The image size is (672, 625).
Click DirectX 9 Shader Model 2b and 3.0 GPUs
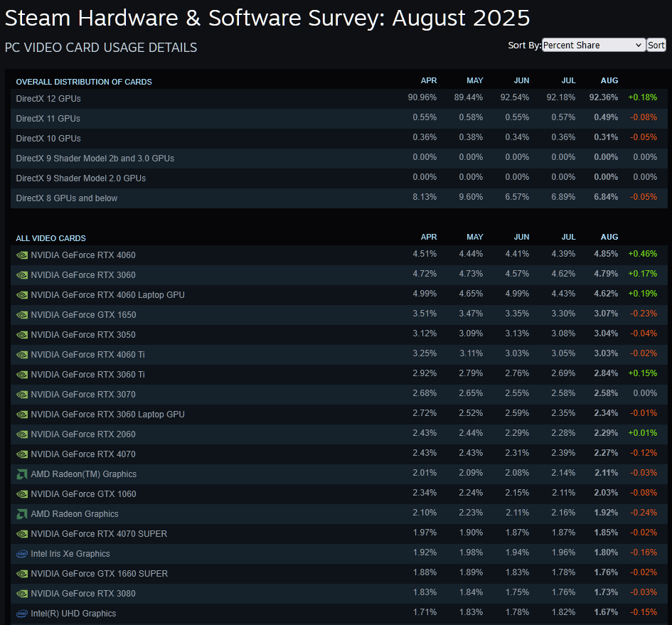(95, 158)
